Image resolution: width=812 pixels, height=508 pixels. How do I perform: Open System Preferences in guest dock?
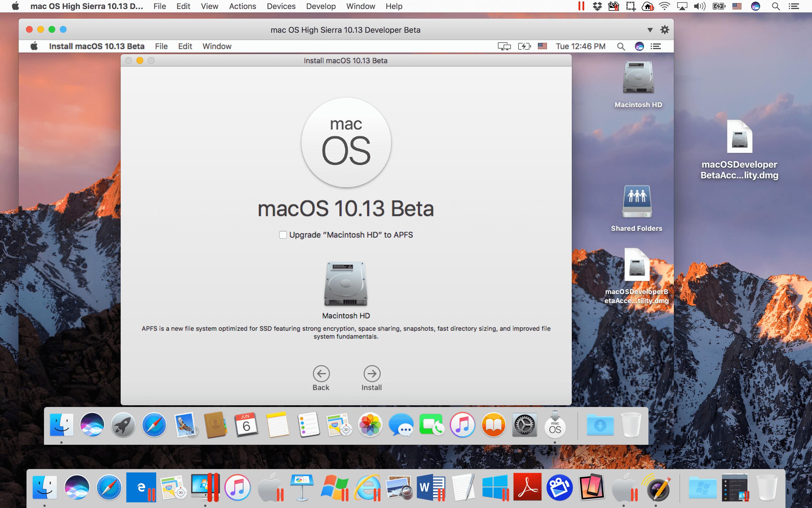click(524, 425)
